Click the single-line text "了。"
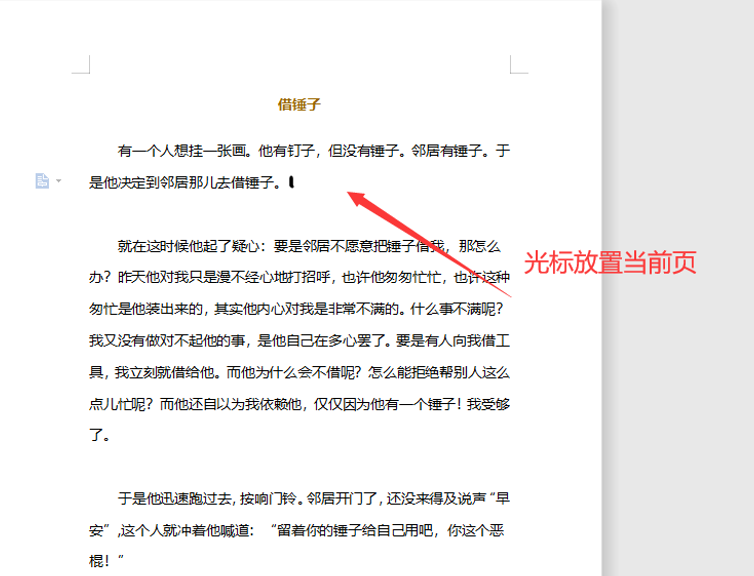The width and height of the screenshot is (754, 576). coord(100,436)
